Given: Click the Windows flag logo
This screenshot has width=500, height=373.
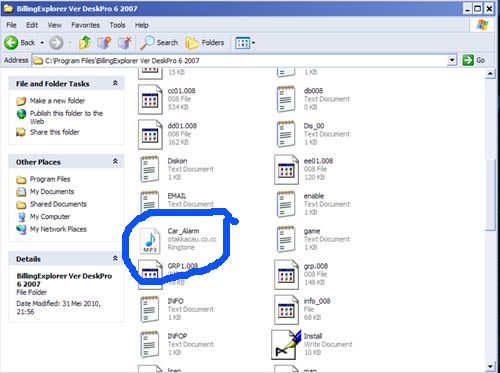Looking at the screenshot, I should (482, 25).
